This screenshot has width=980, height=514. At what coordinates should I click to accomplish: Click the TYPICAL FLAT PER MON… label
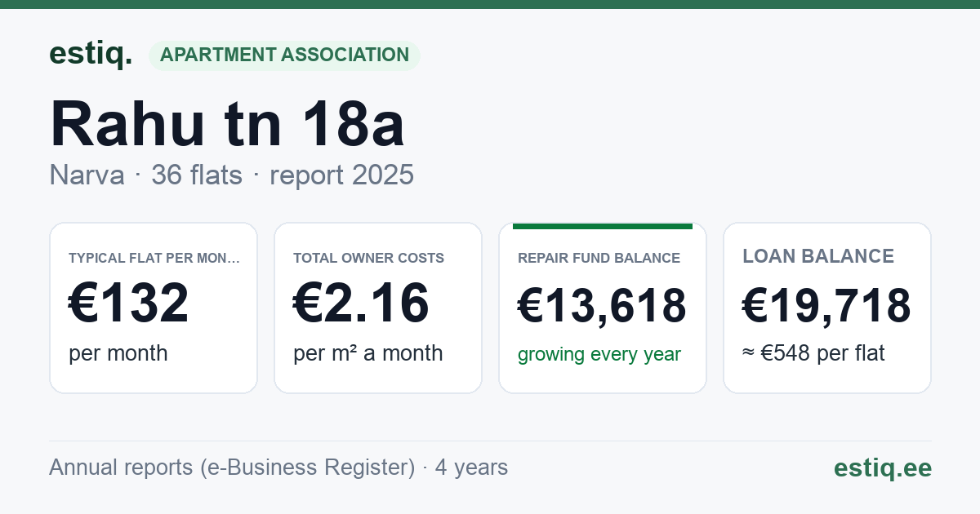(x=154, y=258)
